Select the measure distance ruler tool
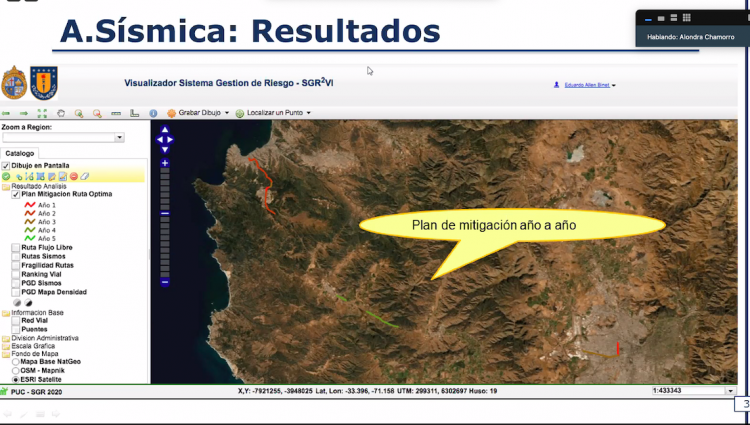750x425 pixels. [x=116, y=113]
